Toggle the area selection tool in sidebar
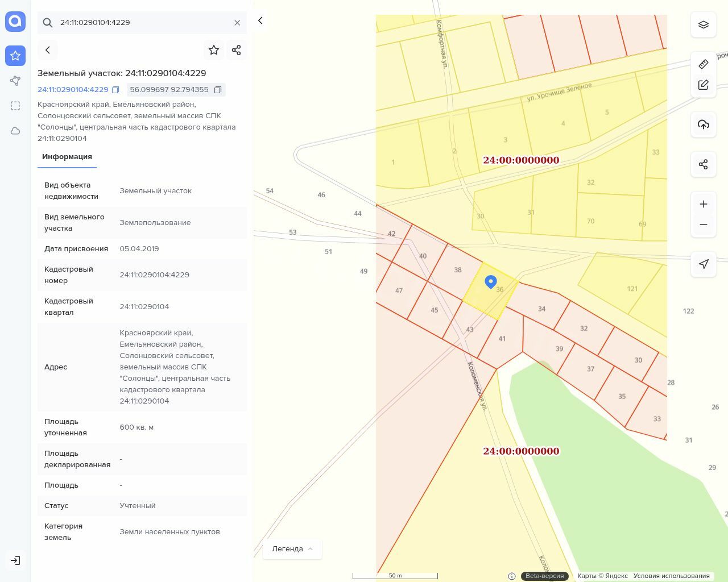The width and height of the screenshot is (728, 582). (x=15, y=106)
